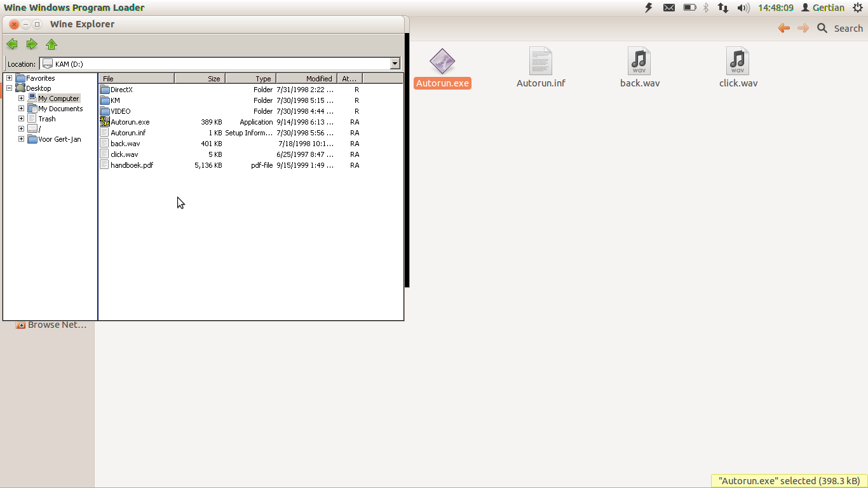
Task: Select the click.wav file icon in list
Action: (105, 154)
